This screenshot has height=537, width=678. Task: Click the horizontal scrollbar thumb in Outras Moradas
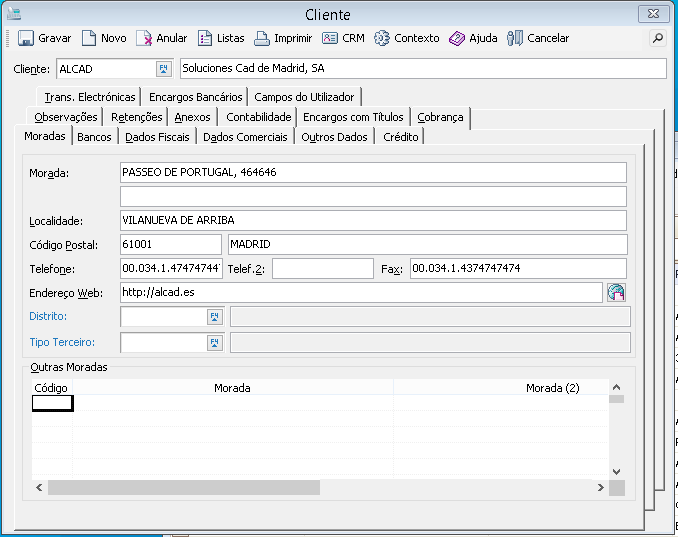pos(184,488)
